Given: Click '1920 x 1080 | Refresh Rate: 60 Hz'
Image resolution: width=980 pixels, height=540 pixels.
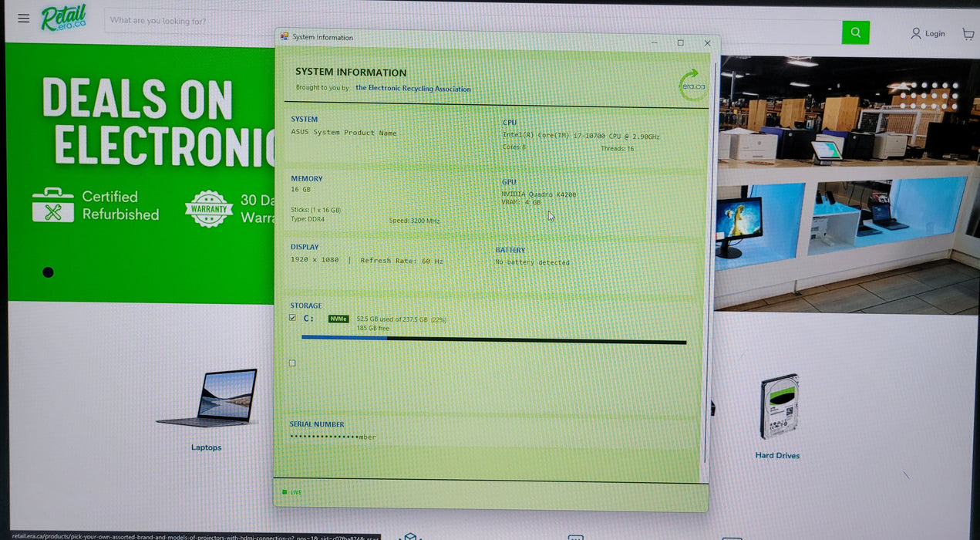Looking at the screenshot, I should coord(367,260).
